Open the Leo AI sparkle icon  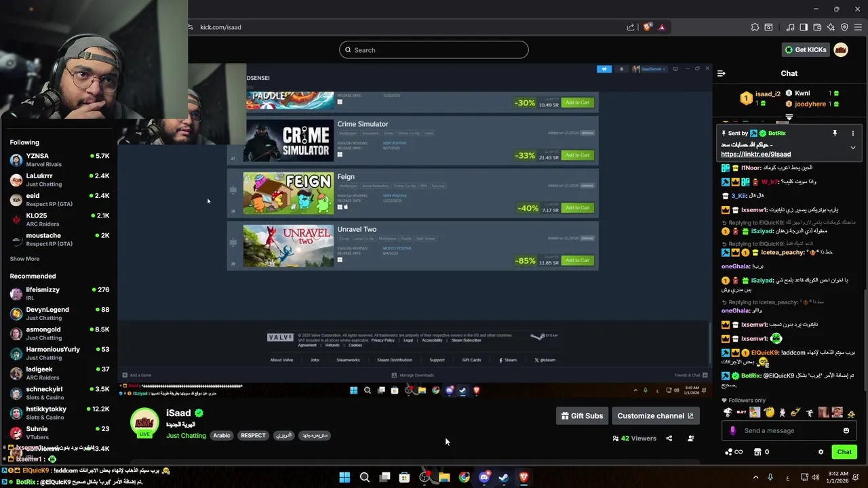[x=831, y=27]
